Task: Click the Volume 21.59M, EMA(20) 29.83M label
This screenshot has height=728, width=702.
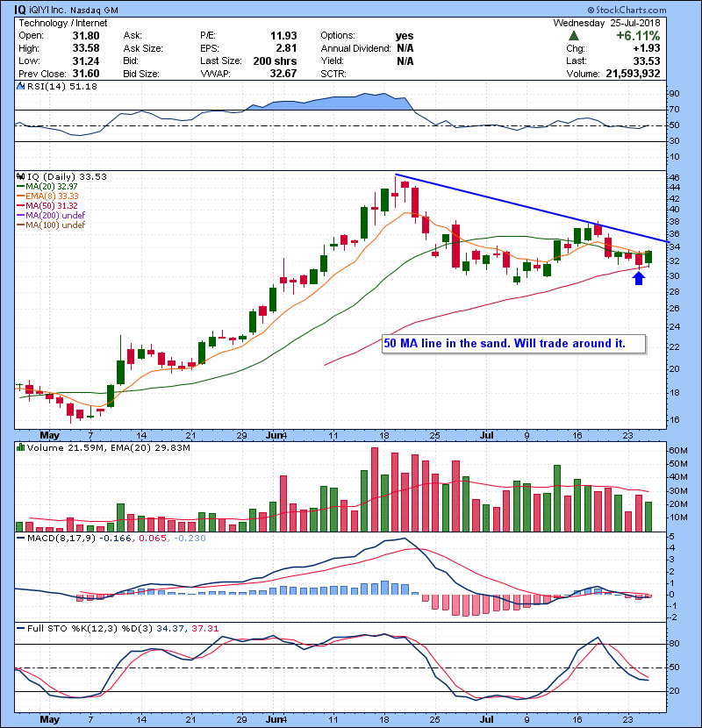Action: click(x=109, y=448)
